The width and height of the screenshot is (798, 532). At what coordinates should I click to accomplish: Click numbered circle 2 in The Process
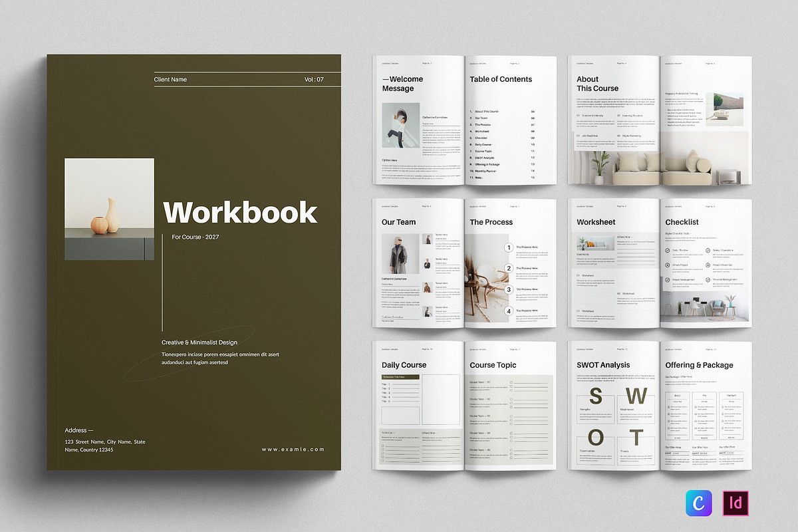[509, 269]
